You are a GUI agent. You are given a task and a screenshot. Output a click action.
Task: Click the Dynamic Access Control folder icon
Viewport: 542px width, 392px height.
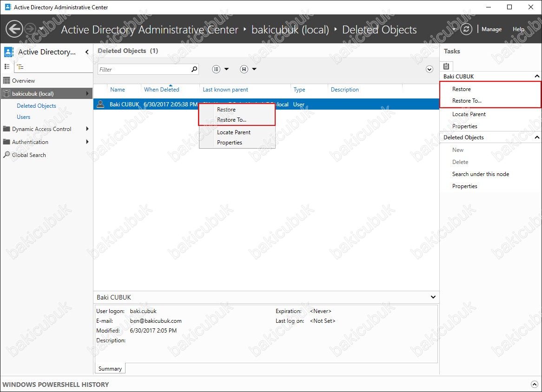coord(6,129)
